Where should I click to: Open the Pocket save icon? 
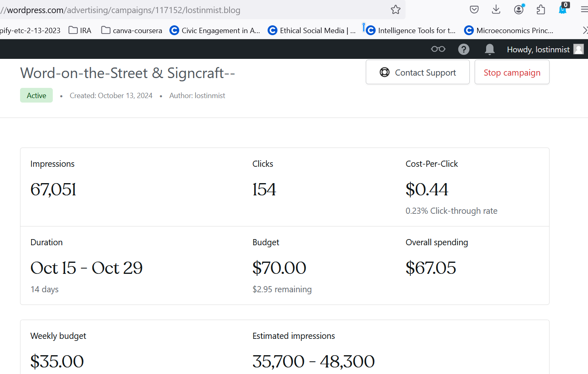point(474,10)
